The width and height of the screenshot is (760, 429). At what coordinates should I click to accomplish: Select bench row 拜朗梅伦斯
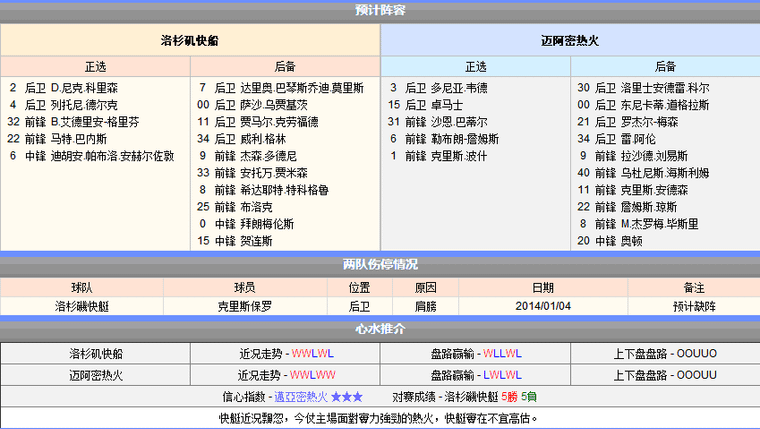246,223
